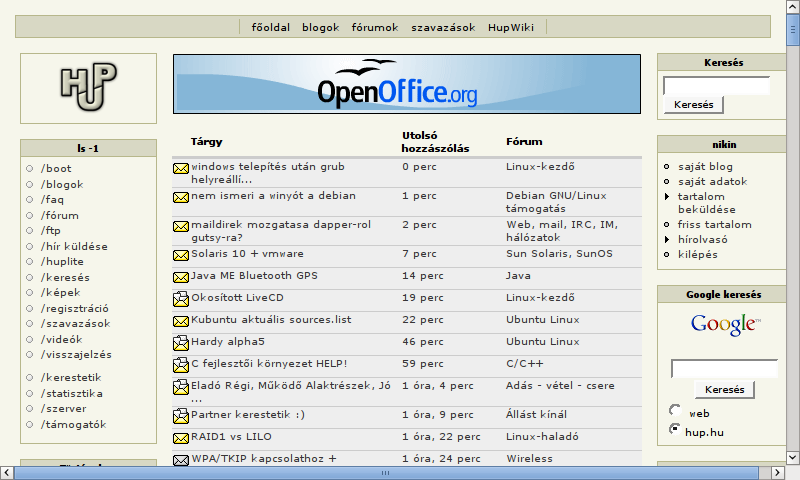Click topic icon beside Eladó Régi, Működő Alaktrészek
800x480 pixels.
pyautogui.click(x=181, y=387)
